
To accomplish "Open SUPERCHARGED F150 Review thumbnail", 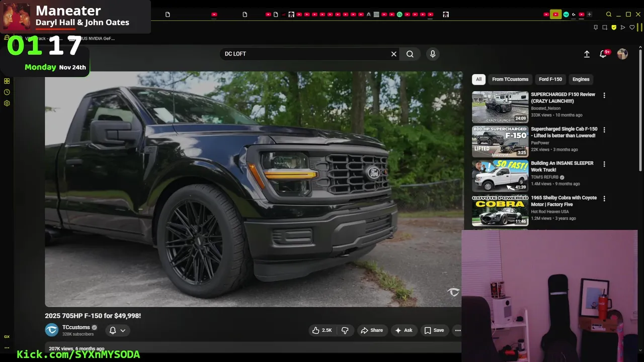I will click(x=500, y=107).
